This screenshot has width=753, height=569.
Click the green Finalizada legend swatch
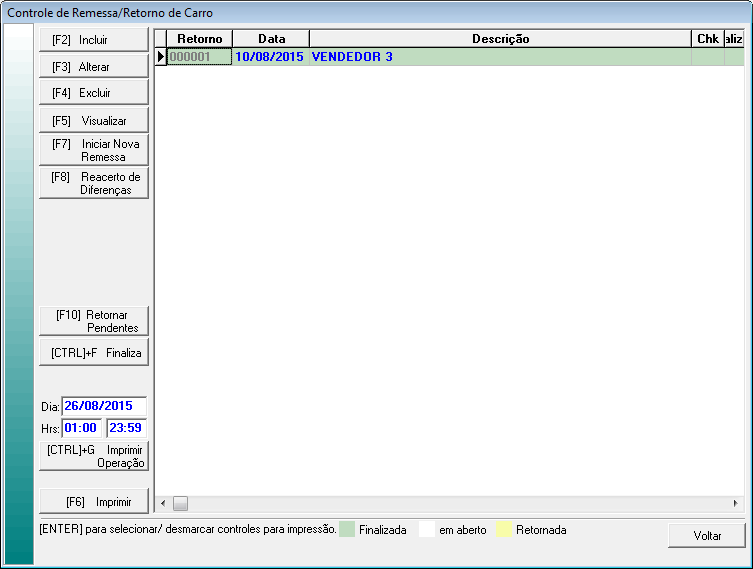[346, 529]
